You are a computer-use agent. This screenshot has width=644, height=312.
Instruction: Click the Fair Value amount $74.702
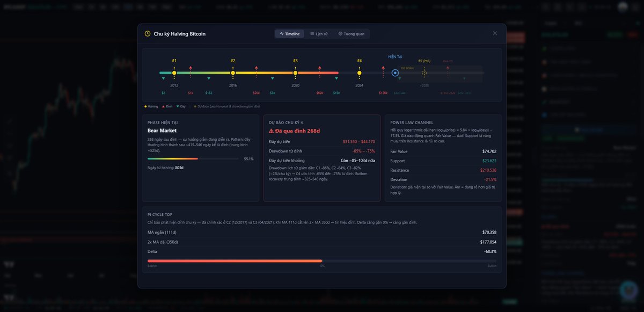(489, 151)
